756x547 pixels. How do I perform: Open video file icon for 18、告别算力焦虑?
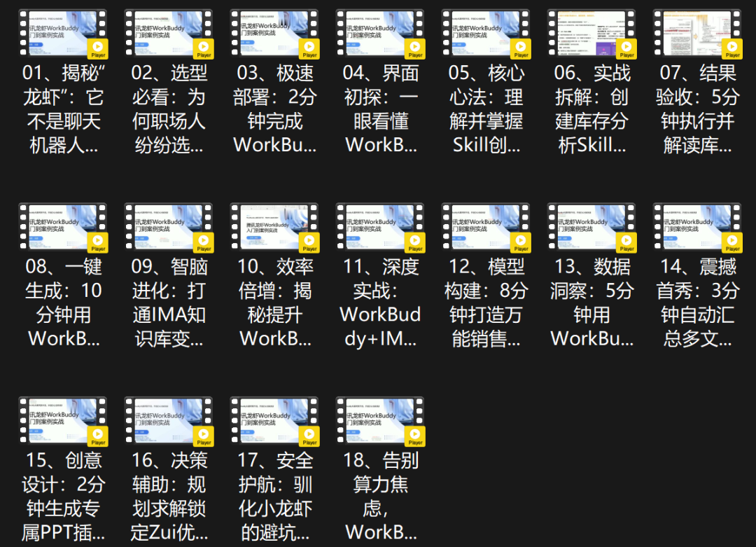pyautogui.click(x=380, y=421)
